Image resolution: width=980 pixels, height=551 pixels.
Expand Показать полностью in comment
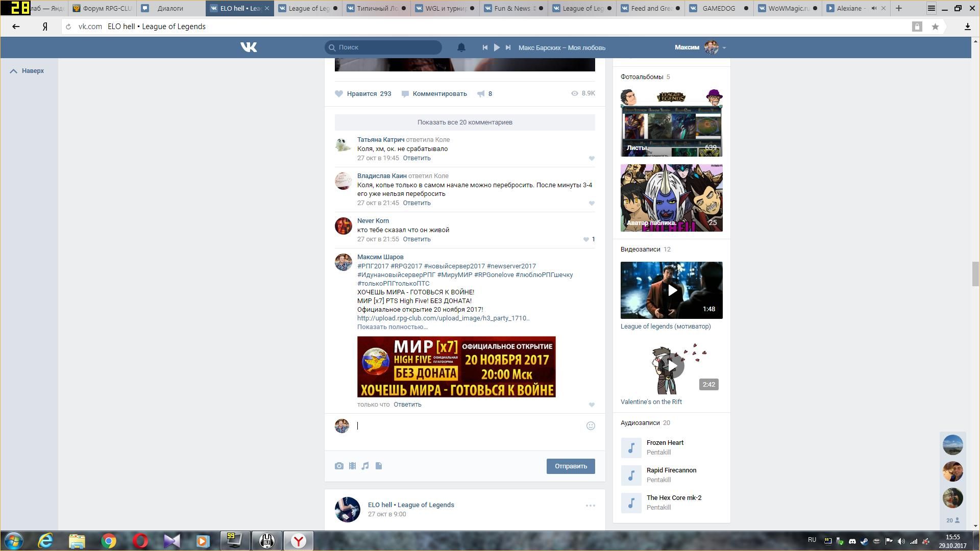click(393, 327)
